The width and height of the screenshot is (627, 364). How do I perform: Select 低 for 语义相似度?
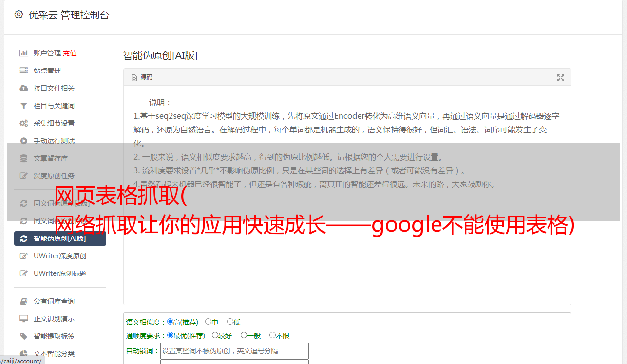tap(230, 322)
